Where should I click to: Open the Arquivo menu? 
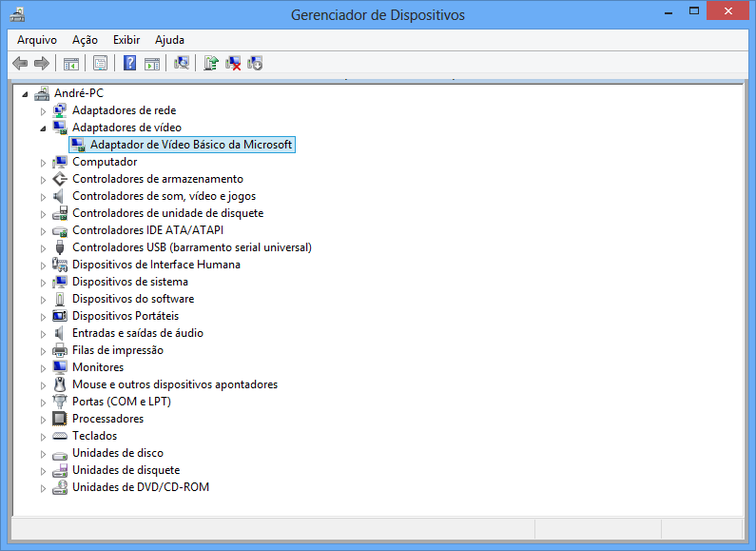pos(37,40)
